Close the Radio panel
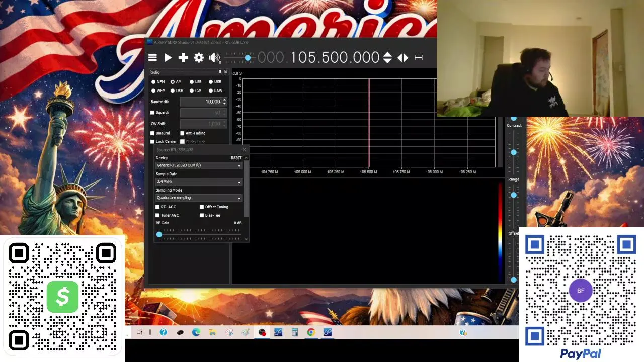Screen dimensions: 644x362 [225, 72]
